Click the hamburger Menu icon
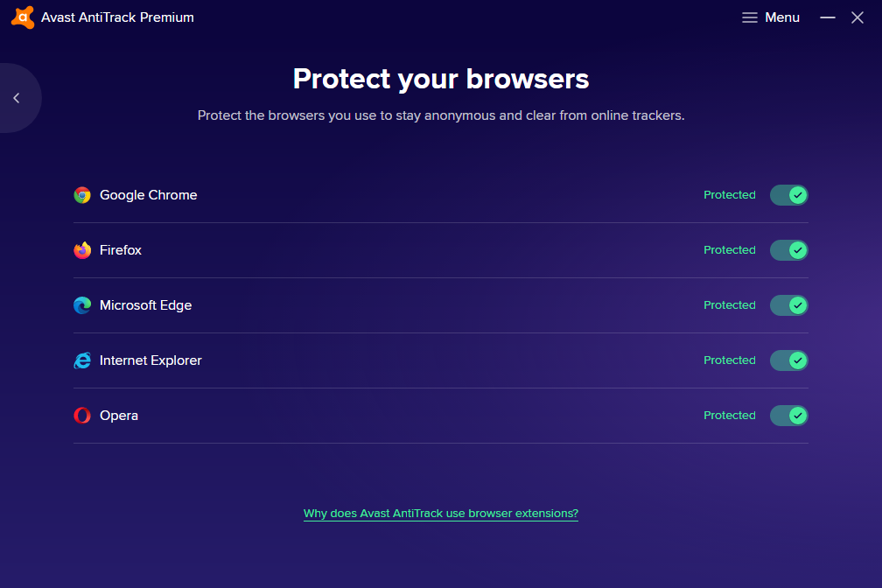This screenshot has height=588, width=882. tap(750, 17)
